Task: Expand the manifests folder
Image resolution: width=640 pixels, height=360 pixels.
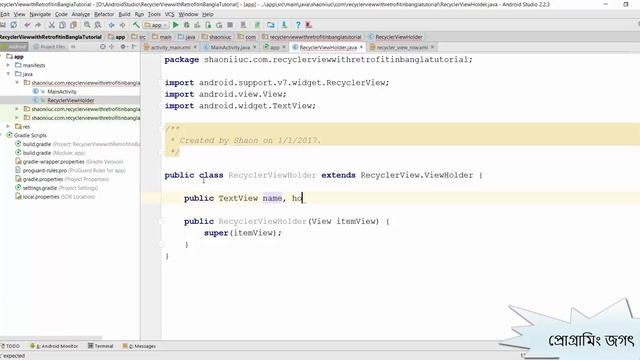Action: click(8, 65)
